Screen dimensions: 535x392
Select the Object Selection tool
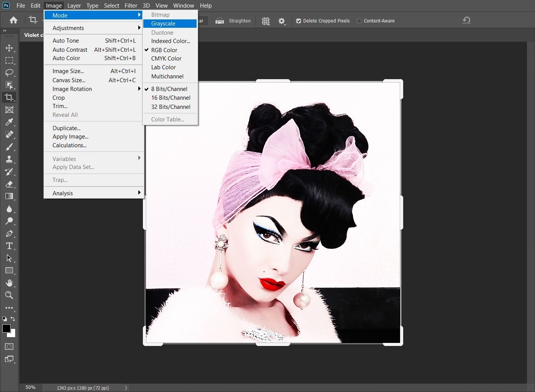pyautogui.click(x=9, y=85)
